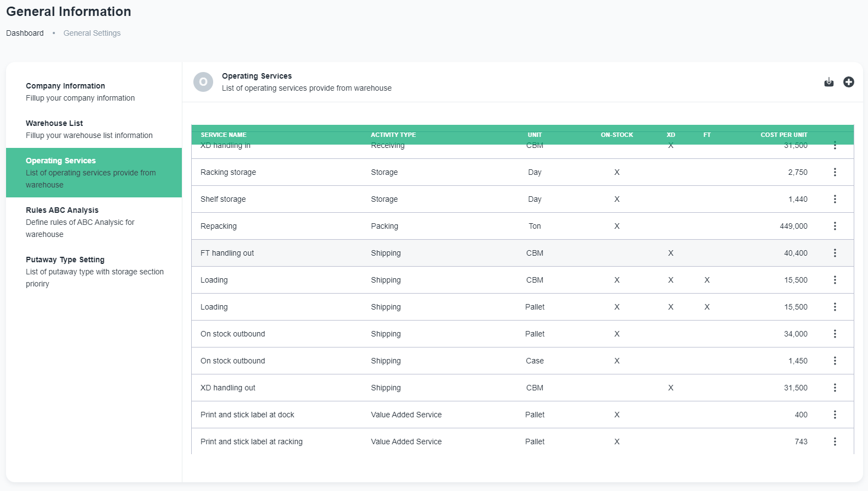Open options menu for Print and stick label at dock

tap(834, 415)
